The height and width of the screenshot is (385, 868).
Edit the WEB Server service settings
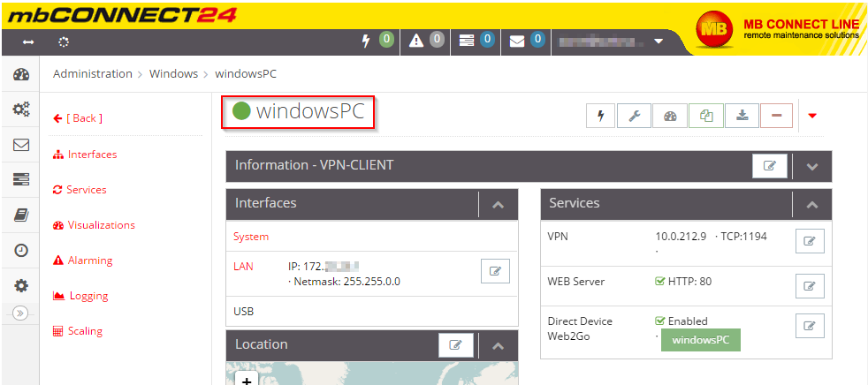[x=810, y=286]
